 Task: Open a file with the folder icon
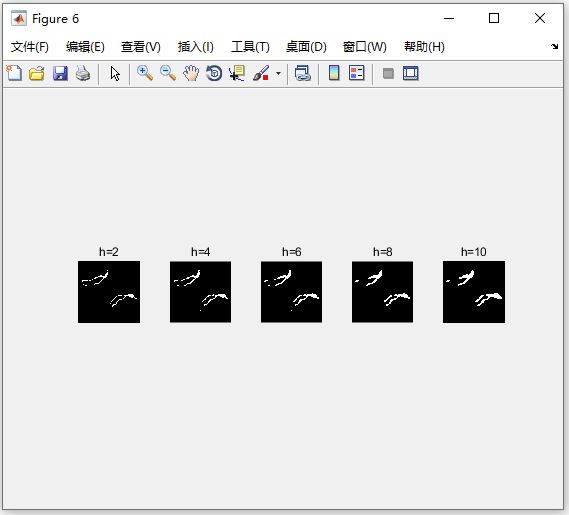point(37,73)
